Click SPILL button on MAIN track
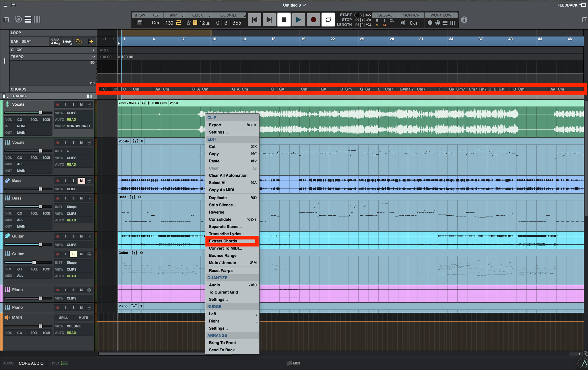Viewport: 588px width, 370px height. point(63,318)
